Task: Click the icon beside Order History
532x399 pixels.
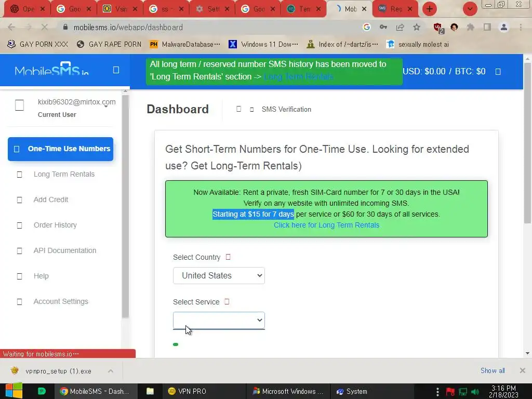Action: tap(19, 225)
